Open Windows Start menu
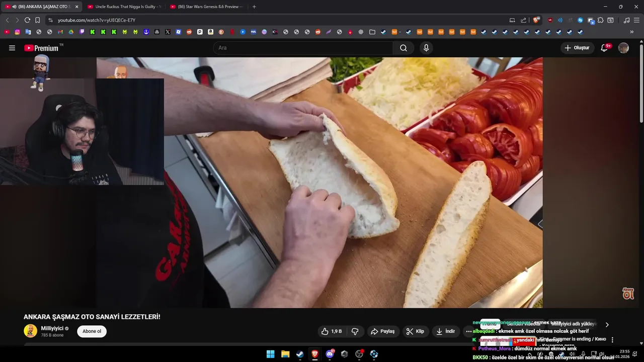 coord(271,354)
